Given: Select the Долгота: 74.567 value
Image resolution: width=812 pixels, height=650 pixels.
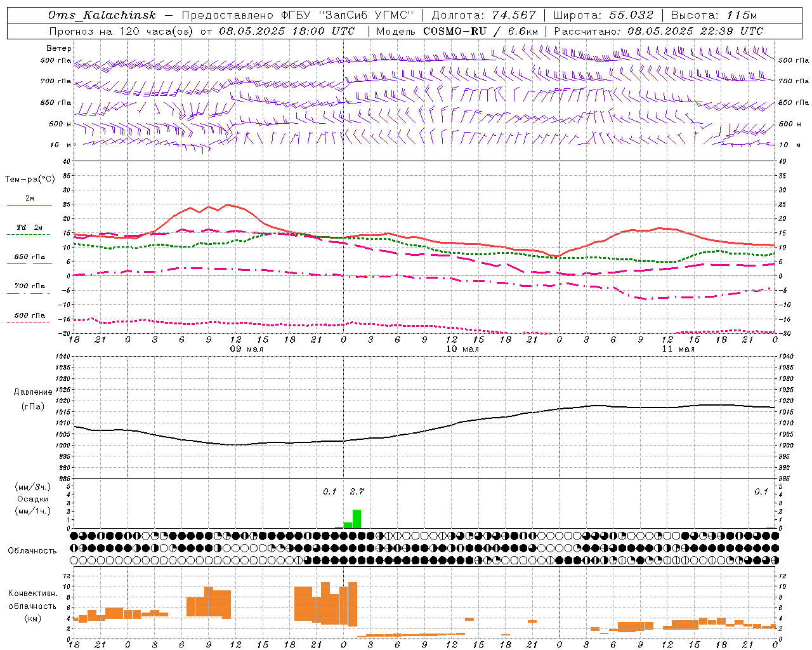Looking at the screenshot, I should [x=483, y=15].
